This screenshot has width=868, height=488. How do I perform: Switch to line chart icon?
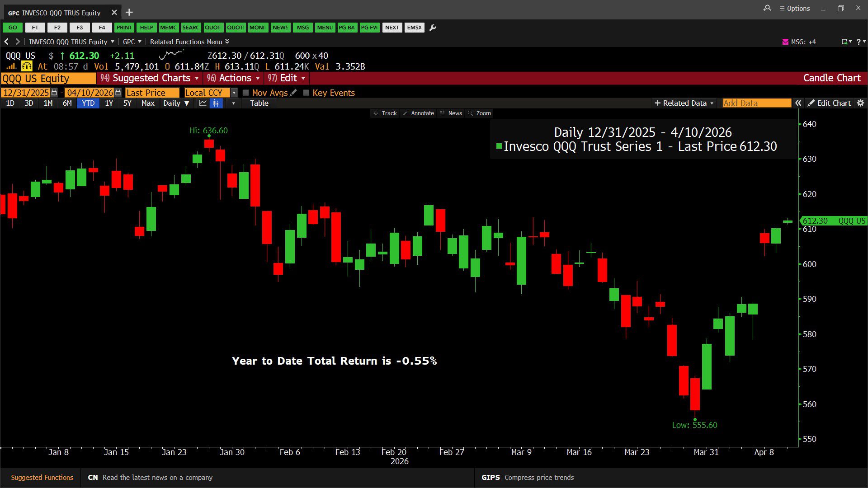[x=203, y=103]
